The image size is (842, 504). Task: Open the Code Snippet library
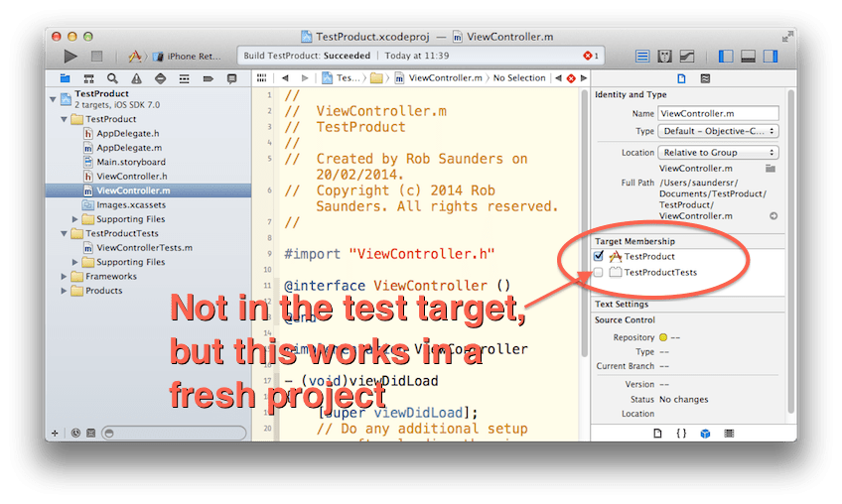pyautogui.click(x=681, y=434)
